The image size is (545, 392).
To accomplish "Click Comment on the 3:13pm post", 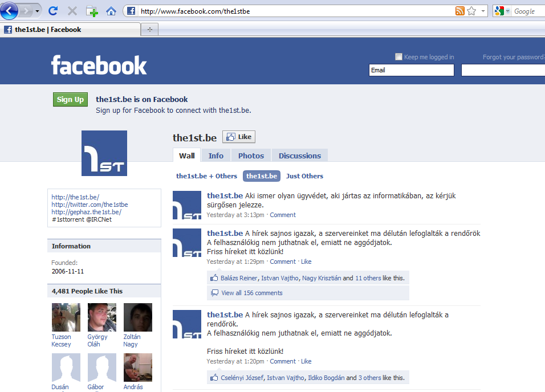I will pos(283,215).
